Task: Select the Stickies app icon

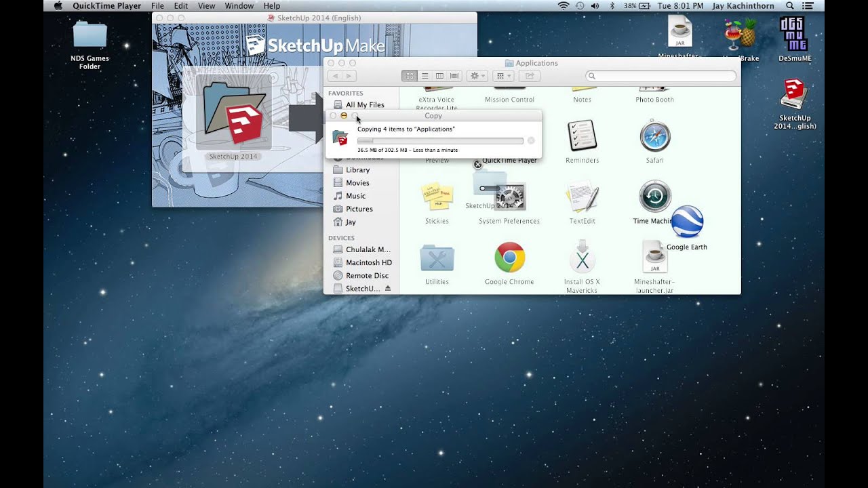Action: (437, 197)
